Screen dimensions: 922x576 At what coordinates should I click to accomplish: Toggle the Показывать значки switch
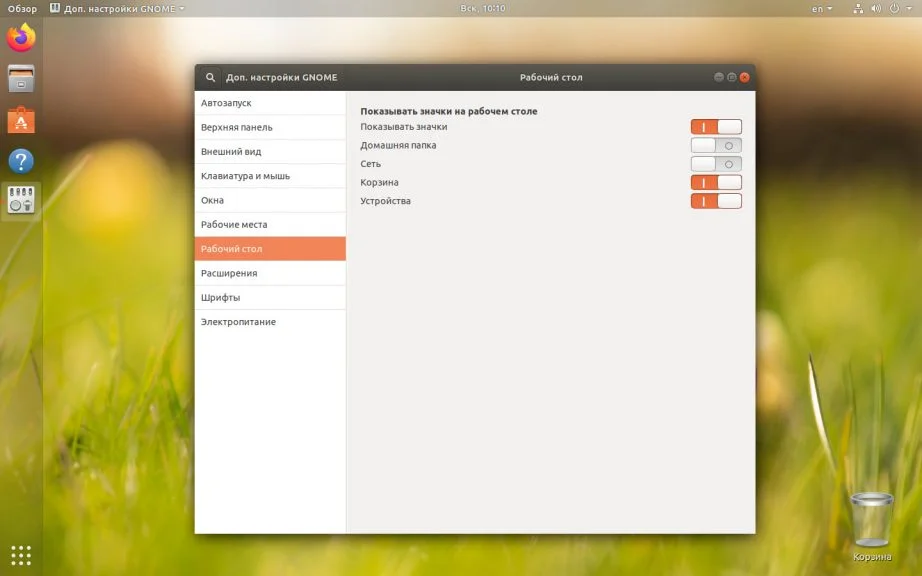pos(716,126)
